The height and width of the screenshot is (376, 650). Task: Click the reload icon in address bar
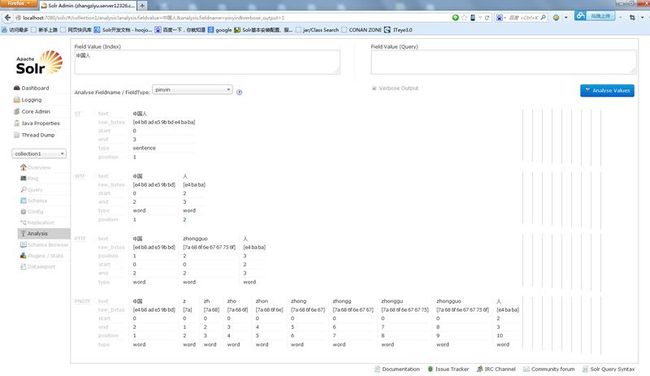pyautogui.click(x=487, y=18)
